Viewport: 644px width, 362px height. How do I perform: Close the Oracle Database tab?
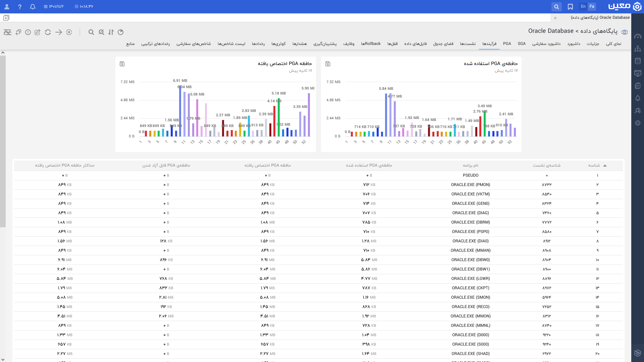click(x=555, y=18)
